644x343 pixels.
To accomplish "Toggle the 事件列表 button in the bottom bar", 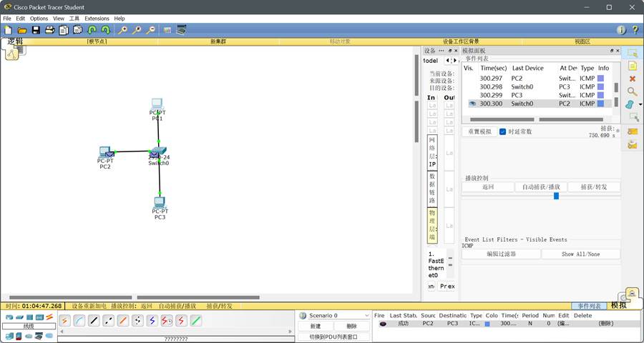I will (590, 306).
